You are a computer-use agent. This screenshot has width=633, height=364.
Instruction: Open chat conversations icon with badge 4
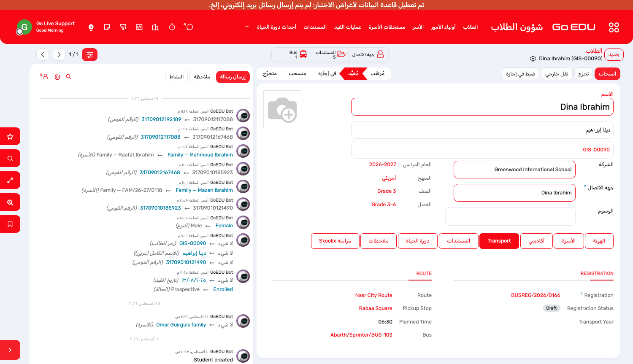point(189,27)
